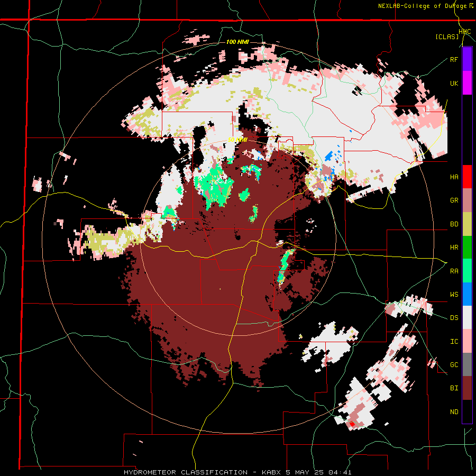Click the HA legend label
Screen dimensions: 476x476
click(454, 177)
